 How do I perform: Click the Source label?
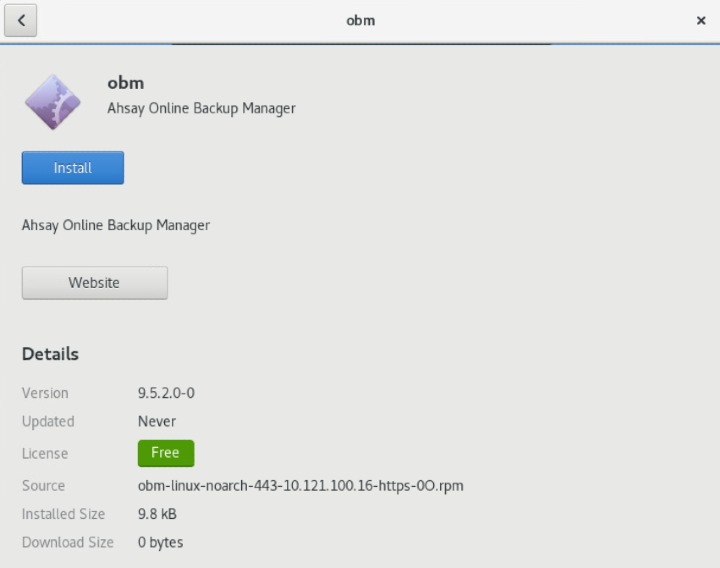click(43, 486)
